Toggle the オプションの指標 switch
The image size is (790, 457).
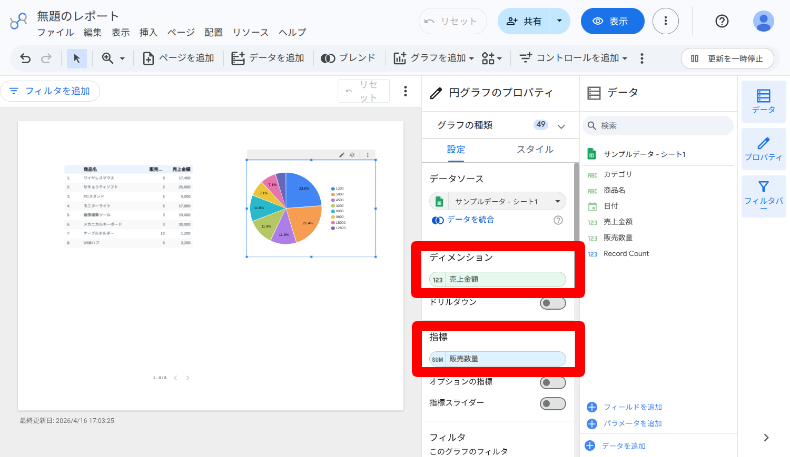point(553,383)
